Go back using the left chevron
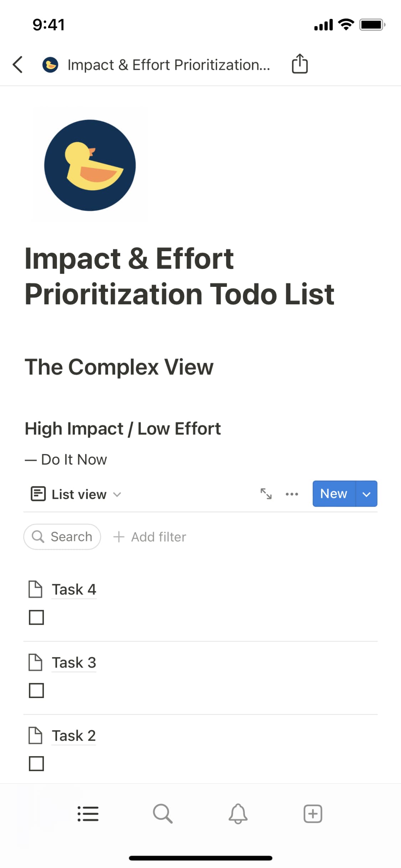Image resolution: width=401 pixels, height=868 pixels. [x=17, y=64]
